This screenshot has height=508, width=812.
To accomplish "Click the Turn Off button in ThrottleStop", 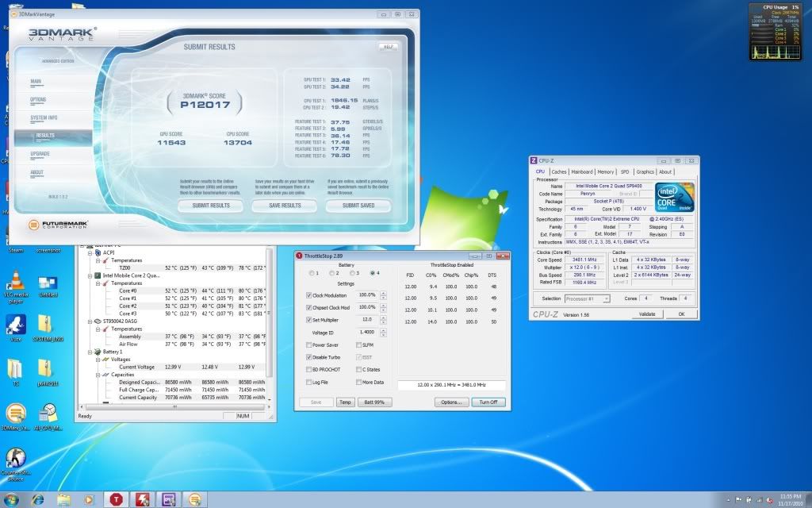I will coord(488,402).
